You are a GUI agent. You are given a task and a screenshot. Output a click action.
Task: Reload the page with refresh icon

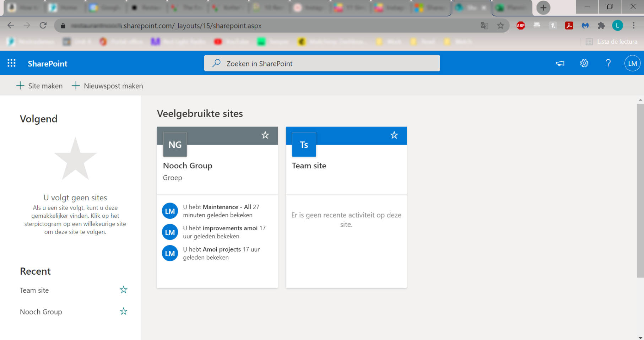(43, 26)
